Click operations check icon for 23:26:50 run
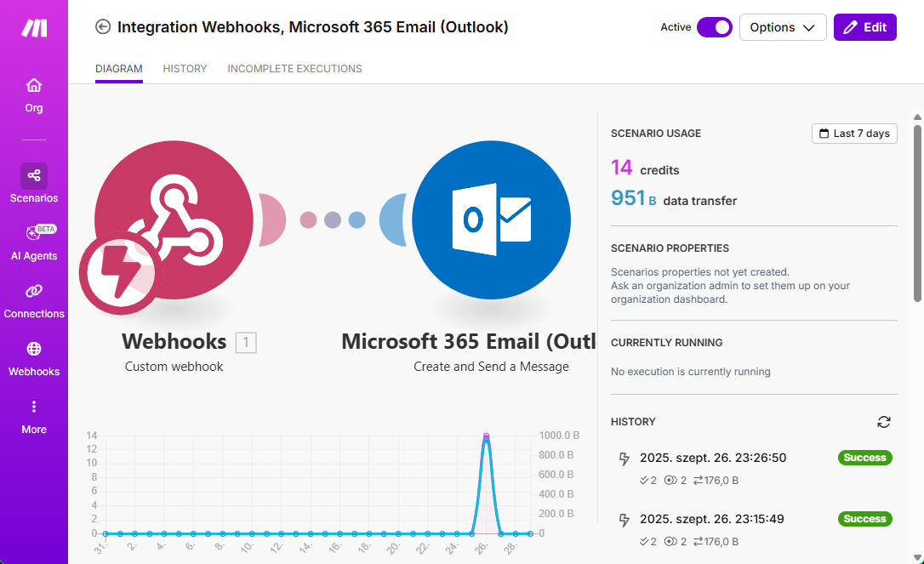This screenshot has width=924, height=564. point(644,481)
